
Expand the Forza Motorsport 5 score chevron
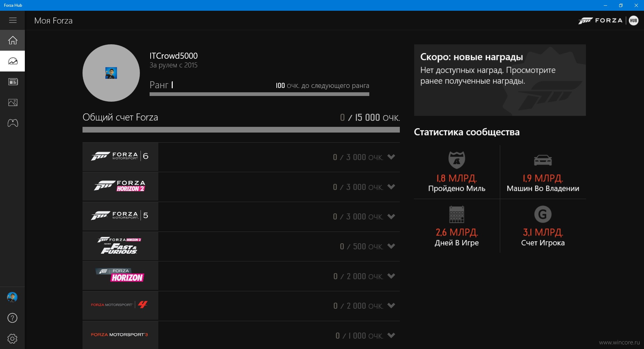[x=391, y=216]
